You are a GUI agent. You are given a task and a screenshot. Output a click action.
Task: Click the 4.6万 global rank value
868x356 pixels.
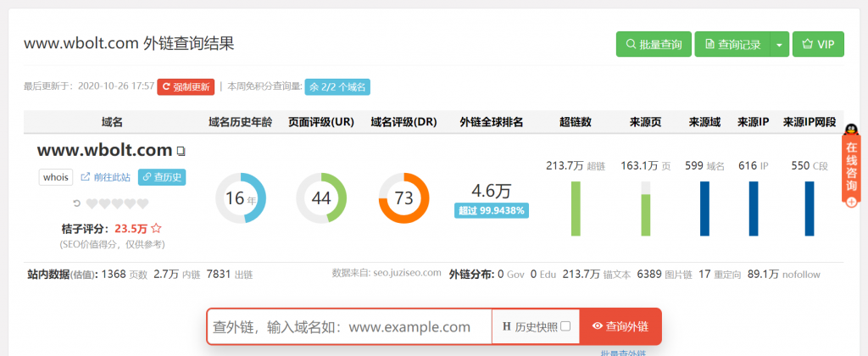click(x=491, y=191)
